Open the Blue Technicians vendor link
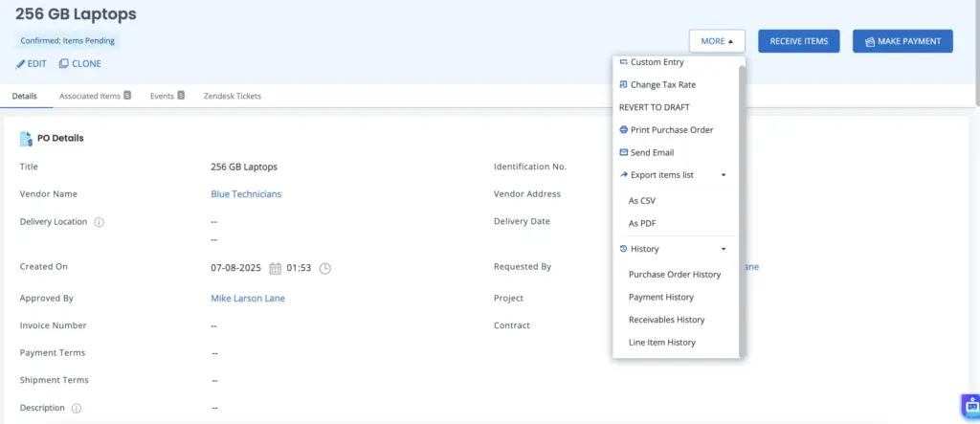 click(246, 194)
